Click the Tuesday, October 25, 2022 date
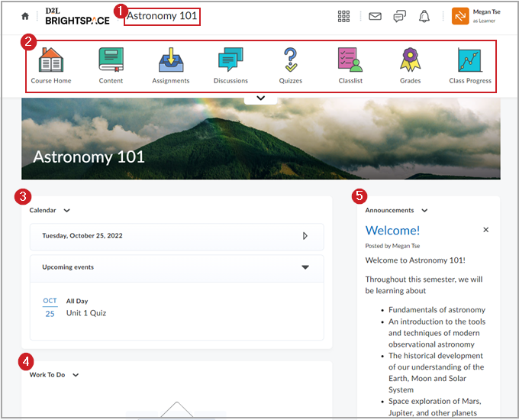 tap(82, 236)
